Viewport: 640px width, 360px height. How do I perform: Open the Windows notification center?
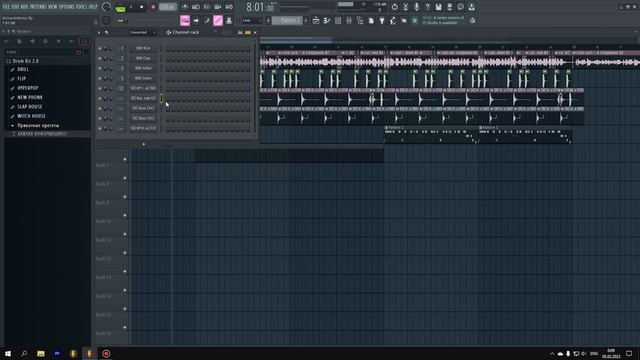click(629, 353)
